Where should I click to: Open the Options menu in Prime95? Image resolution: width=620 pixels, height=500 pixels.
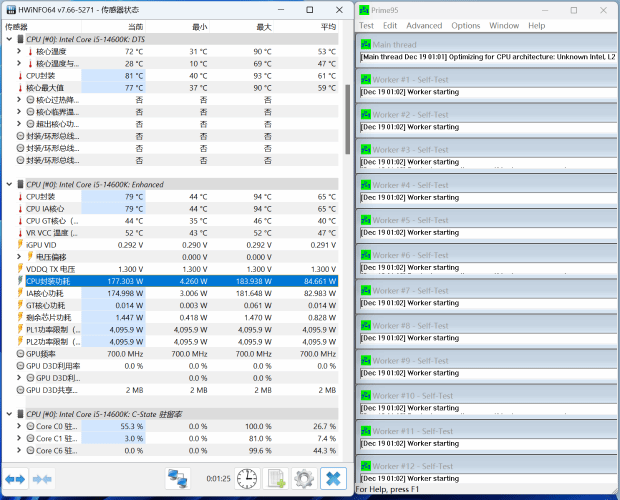[466, 26]
